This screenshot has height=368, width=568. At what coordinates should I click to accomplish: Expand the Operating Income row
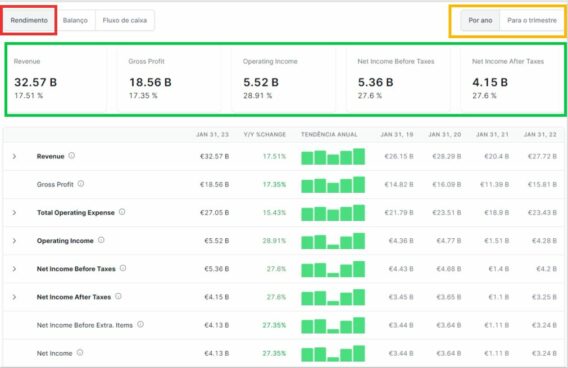pyautogui.click(x=14, y=241)
